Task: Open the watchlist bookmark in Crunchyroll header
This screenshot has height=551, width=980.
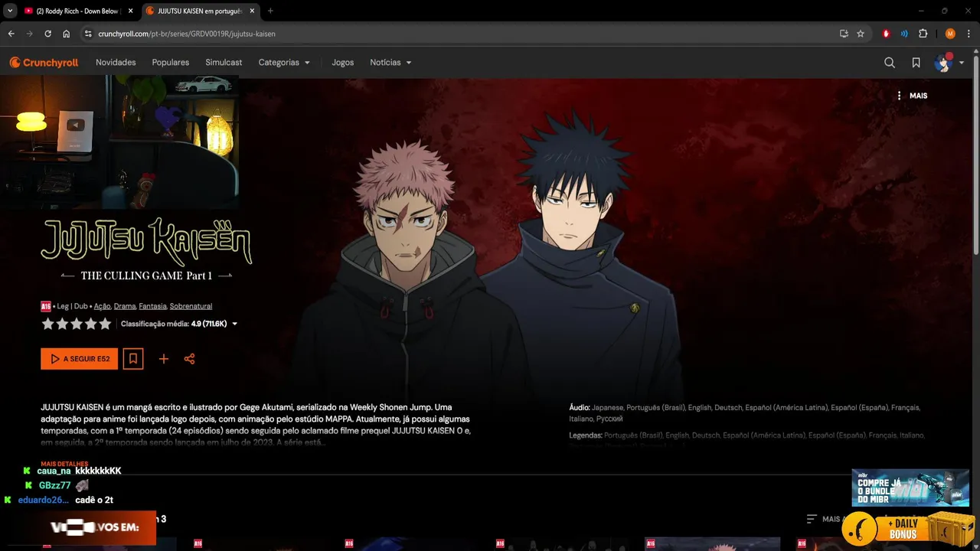Action: tap(916, 63)
